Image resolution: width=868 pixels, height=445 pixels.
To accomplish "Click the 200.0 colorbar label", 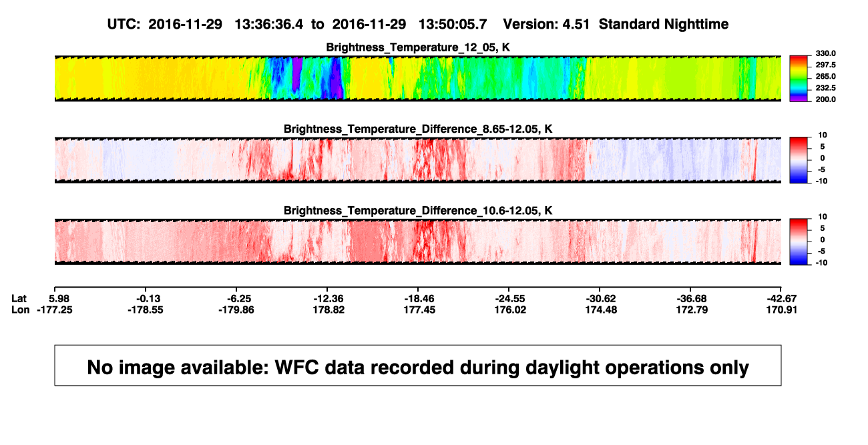I will click(x=825, y=99).
